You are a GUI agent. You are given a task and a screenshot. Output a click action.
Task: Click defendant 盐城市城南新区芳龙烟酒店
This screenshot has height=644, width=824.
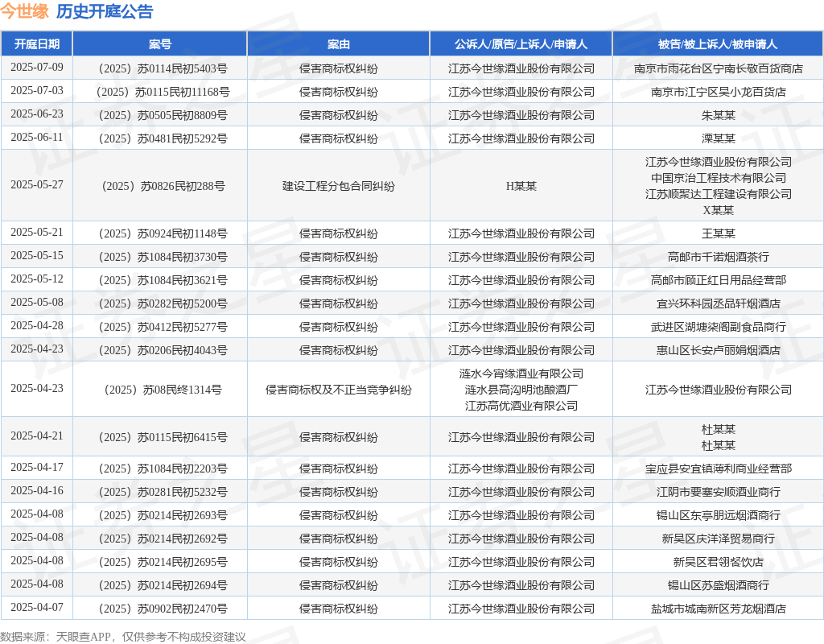(719, 609)
